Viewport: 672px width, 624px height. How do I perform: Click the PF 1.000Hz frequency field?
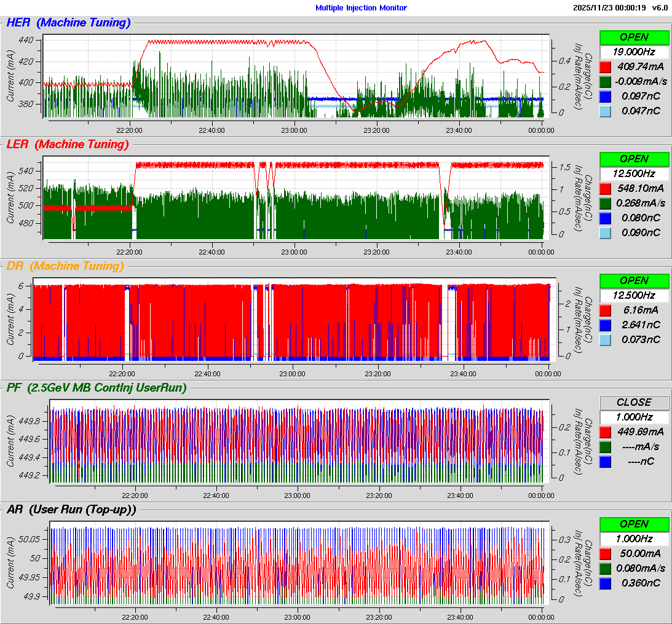click(x=634, y=417)
